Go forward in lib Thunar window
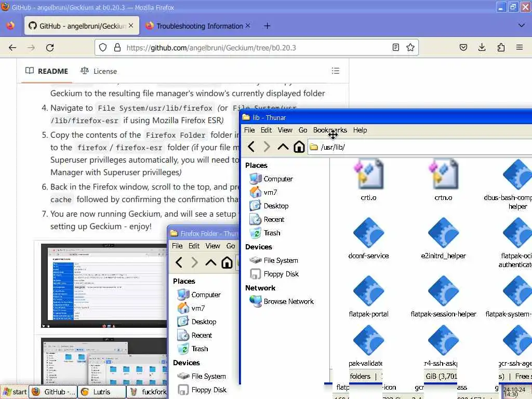532x399 pixels. tap(267, 147)
